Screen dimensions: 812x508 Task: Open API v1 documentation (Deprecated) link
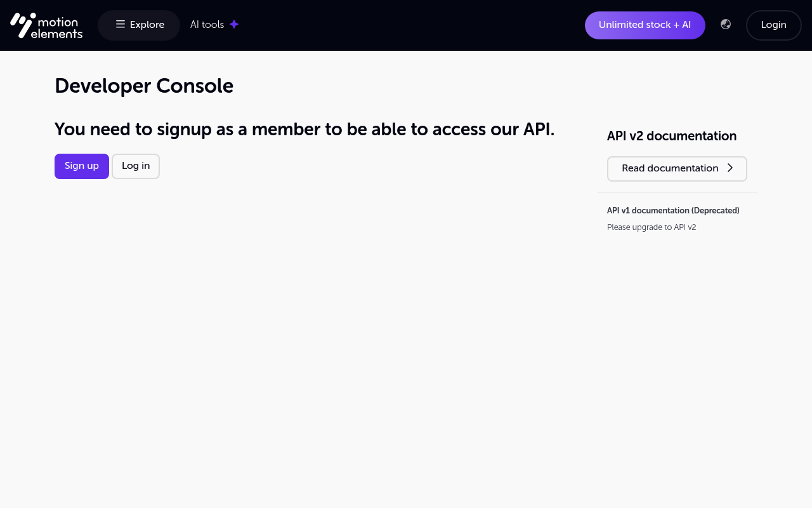click(x=673, y=211)
